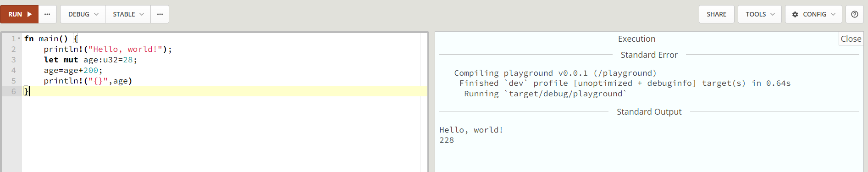Click the RUN play triangle icon

[30, 14]
